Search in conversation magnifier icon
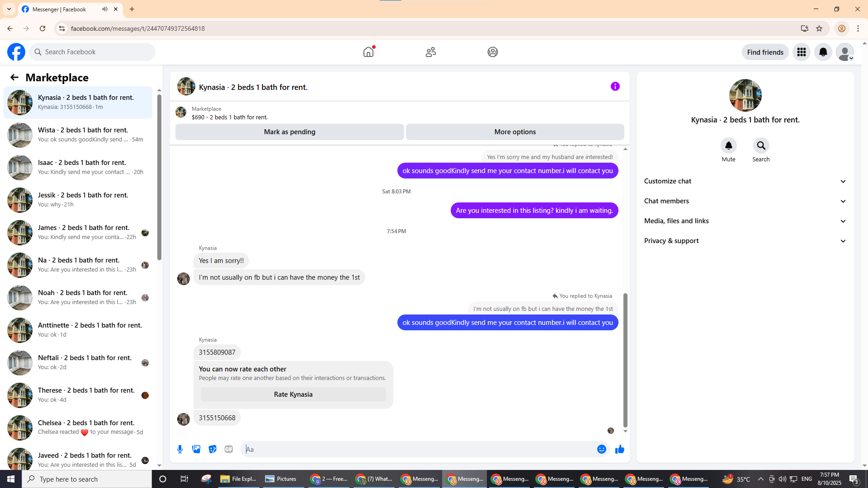 tap(761, 145)
